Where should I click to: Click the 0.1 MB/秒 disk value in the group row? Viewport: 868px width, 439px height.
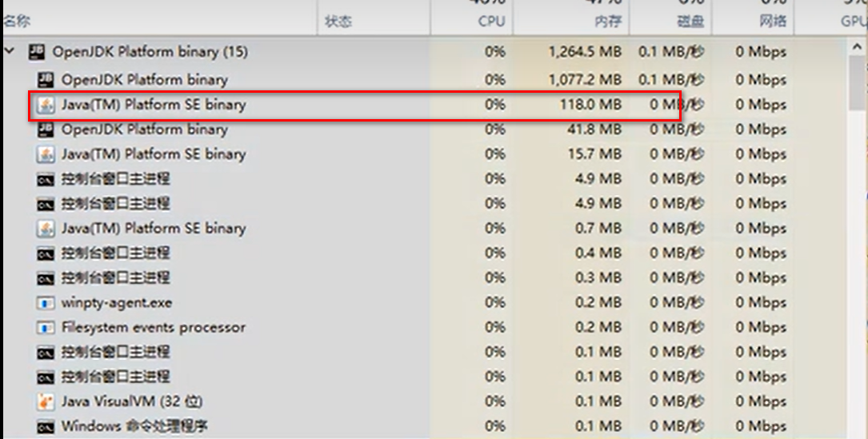671,52
